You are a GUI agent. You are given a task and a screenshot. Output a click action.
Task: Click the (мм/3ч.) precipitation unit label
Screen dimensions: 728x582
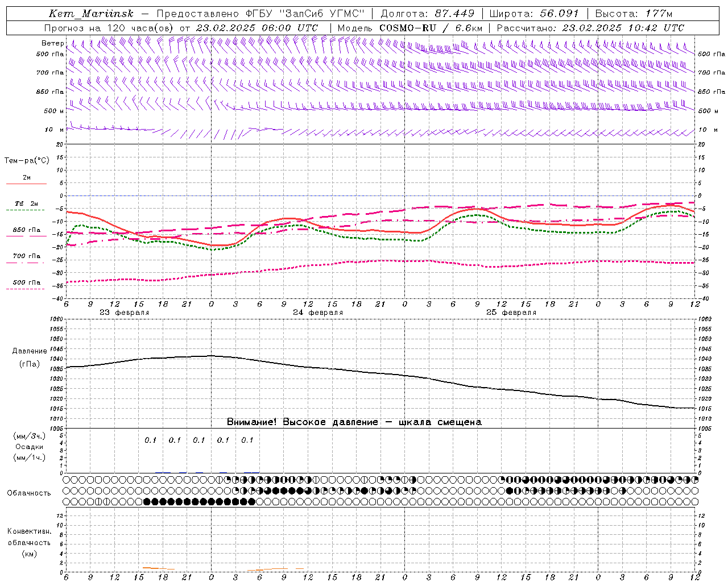[x=29, y=436]
